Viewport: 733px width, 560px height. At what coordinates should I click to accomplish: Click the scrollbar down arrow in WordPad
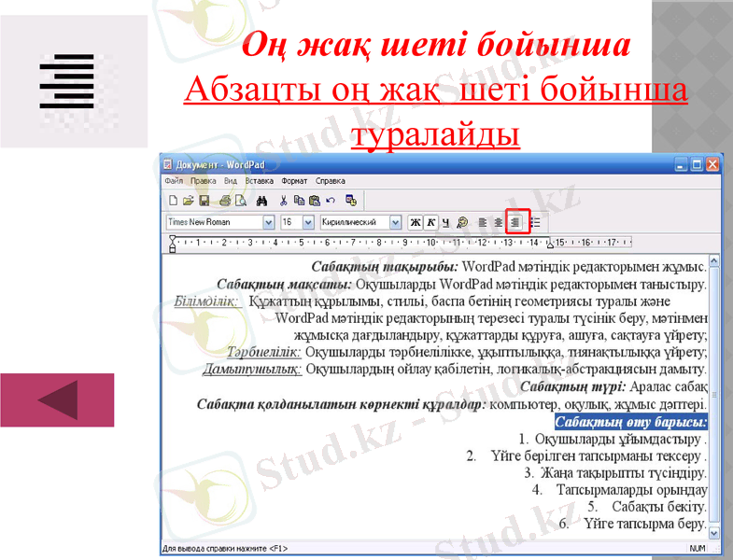[713, 533]
